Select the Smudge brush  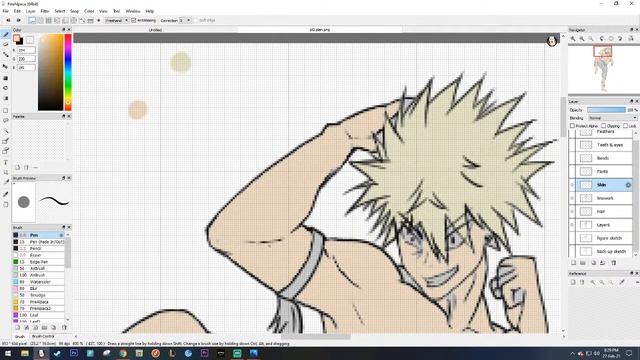(38, 295)
